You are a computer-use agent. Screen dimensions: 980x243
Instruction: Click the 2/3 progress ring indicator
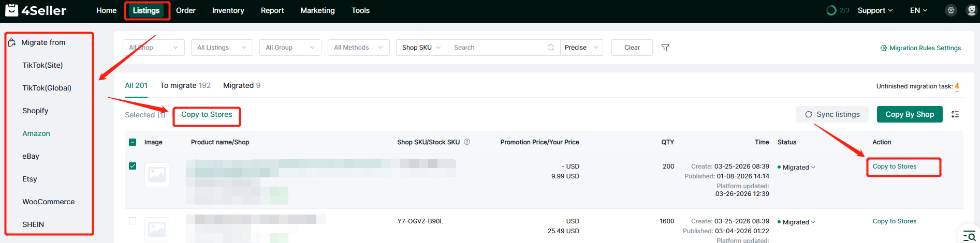tap(831, 10)
